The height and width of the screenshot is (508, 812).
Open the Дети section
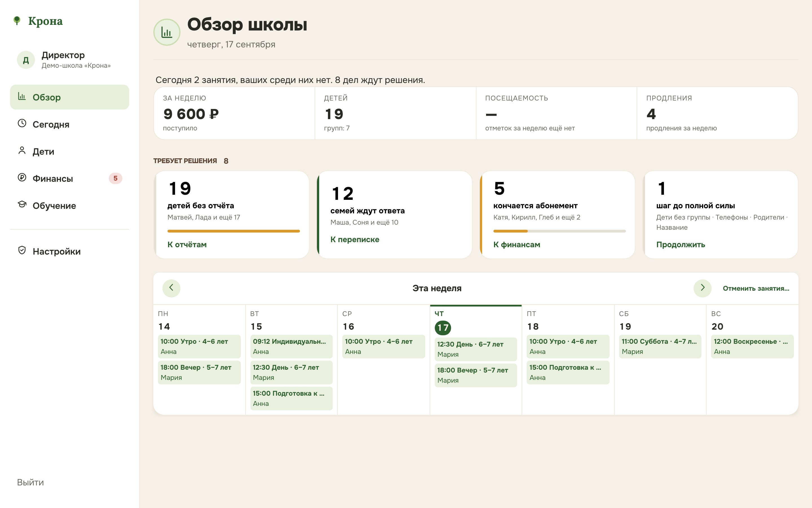click(x=69, y=152)
